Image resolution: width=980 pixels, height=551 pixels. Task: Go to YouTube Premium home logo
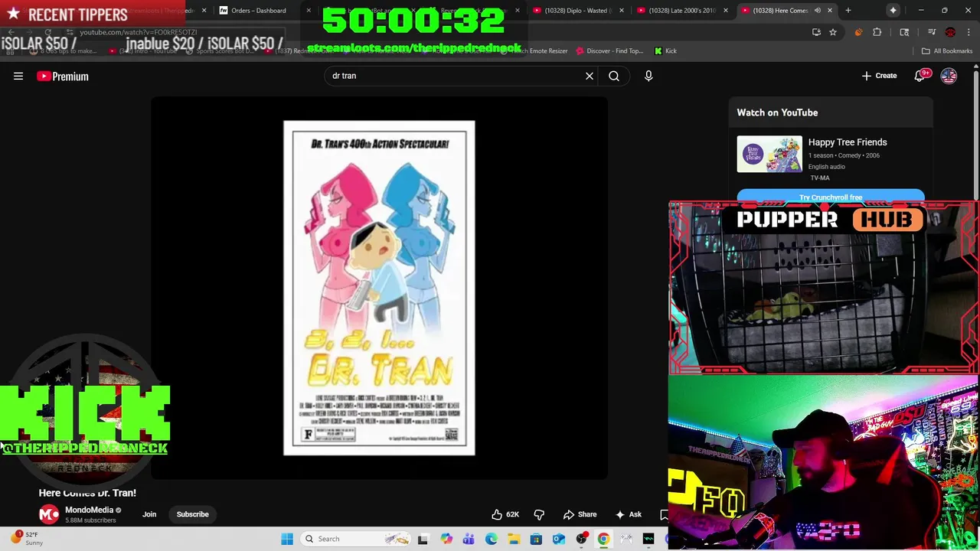(63, 76)
